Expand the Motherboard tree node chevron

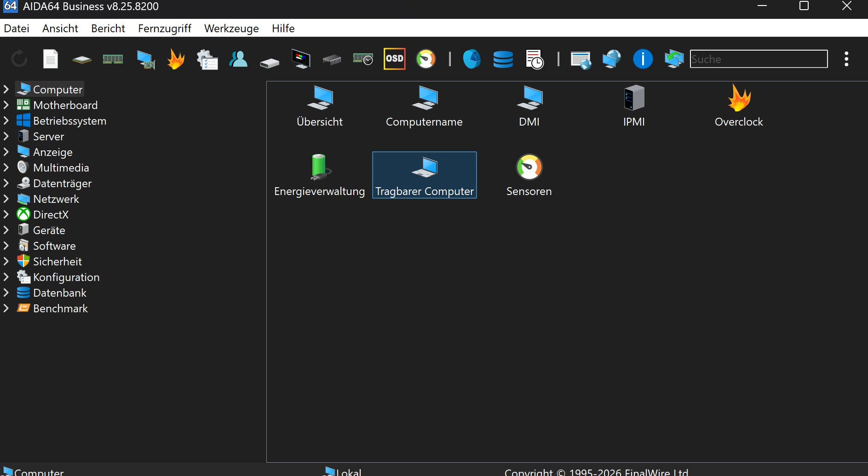6,105
